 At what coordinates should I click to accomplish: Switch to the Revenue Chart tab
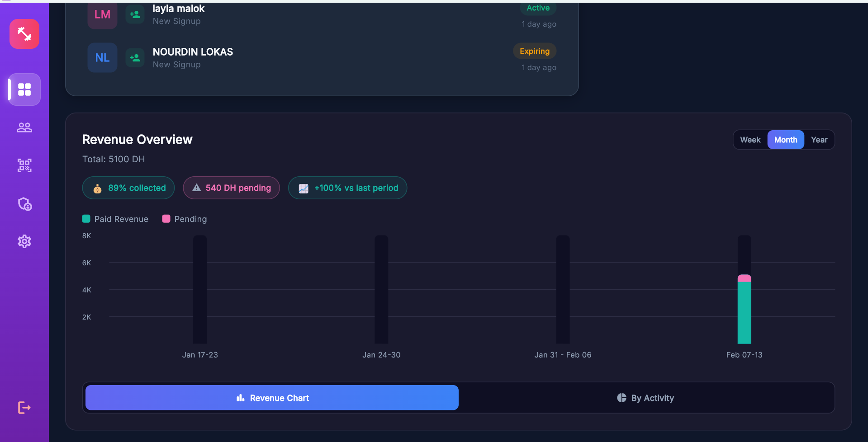tap(272, 398)
